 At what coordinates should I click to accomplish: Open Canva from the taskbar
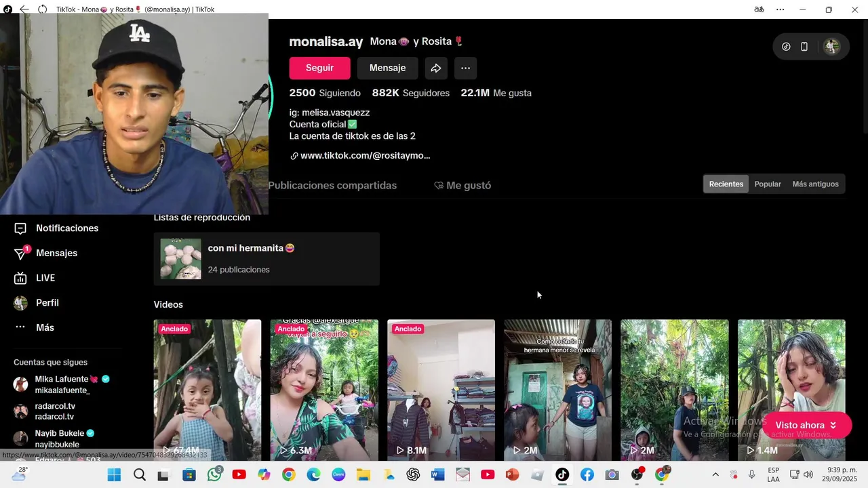click(x=338, y=475)
